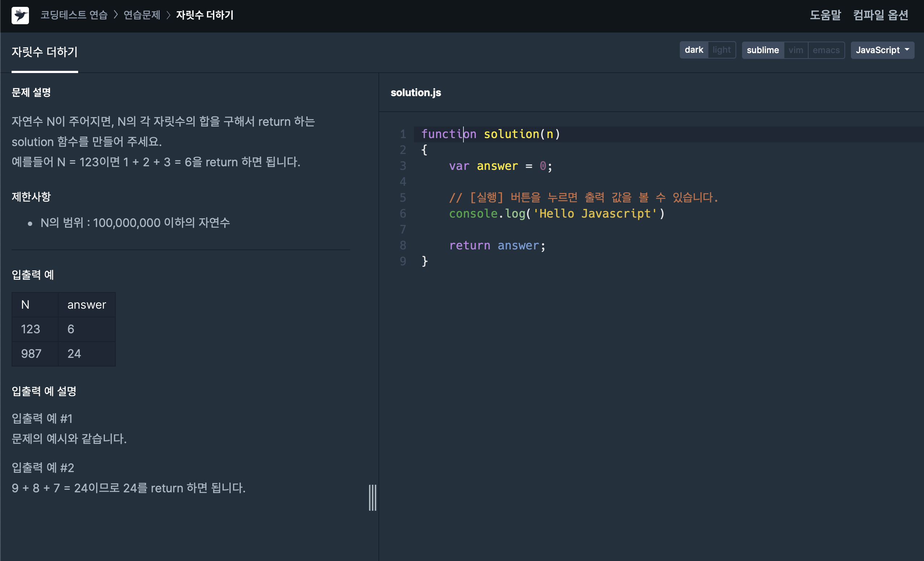Screen dimensions: 924x561
Task: Click the console.log code line
Action: [556, 214]
